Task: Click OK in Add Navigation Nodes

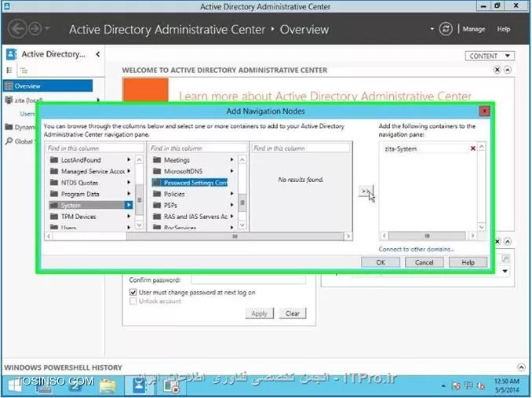Action: tap(381, 262)
